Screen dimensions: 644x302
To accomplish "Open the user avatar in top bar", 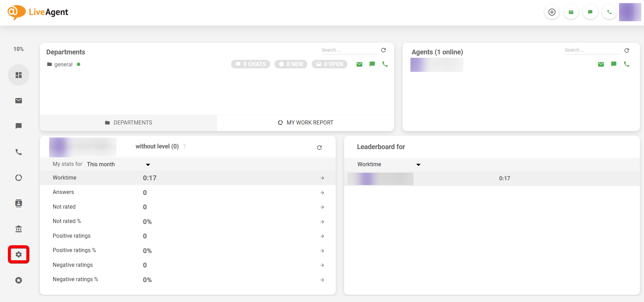I will coord(630,12).
